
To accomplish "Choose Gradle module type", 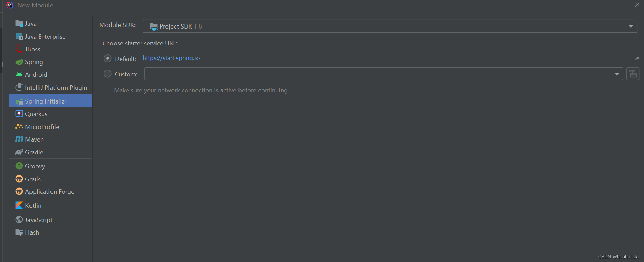I will [51, 152].
